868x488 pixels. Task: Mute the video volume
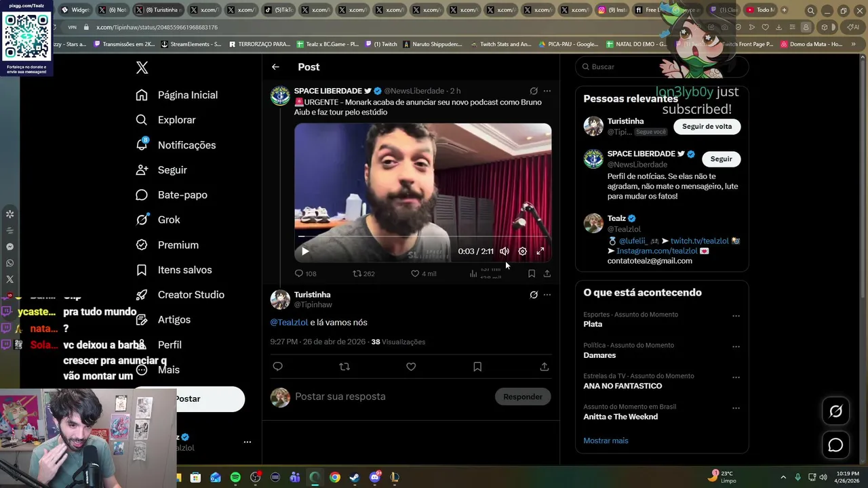pyautogui.click(x=505, y=251)
